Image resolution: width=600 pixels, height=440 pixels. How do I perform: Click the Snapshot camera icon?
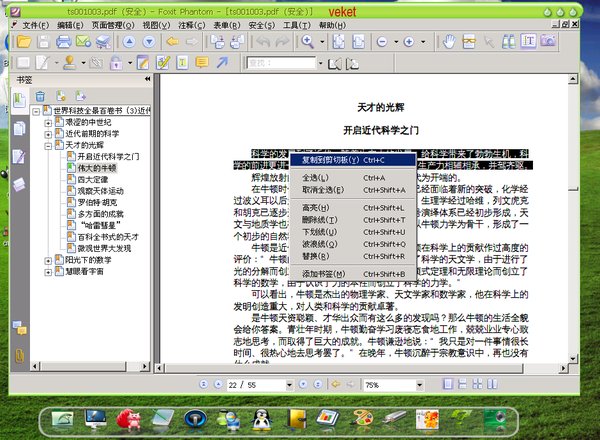tap(547, 41)
